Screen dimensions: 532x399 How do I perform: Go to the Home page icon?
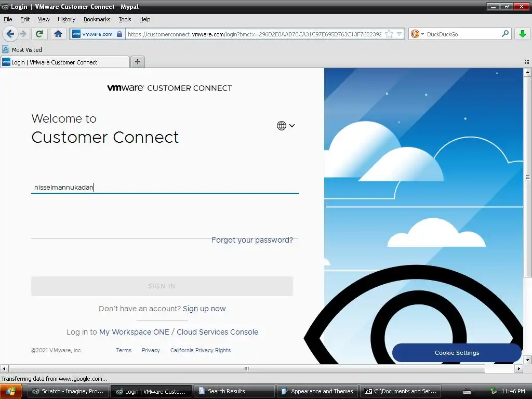coord(58,34)
